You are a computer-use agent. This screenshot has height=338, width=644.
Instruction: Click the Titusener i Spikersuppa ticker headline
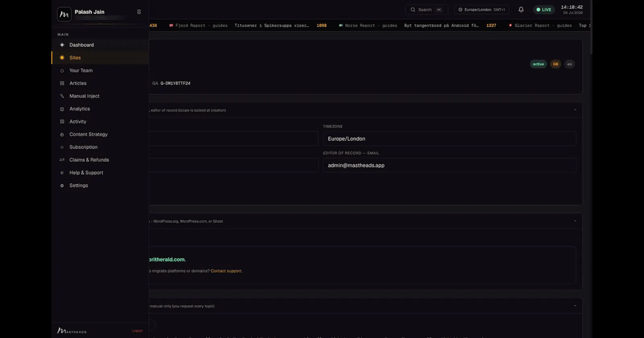[x=272, y=25]
